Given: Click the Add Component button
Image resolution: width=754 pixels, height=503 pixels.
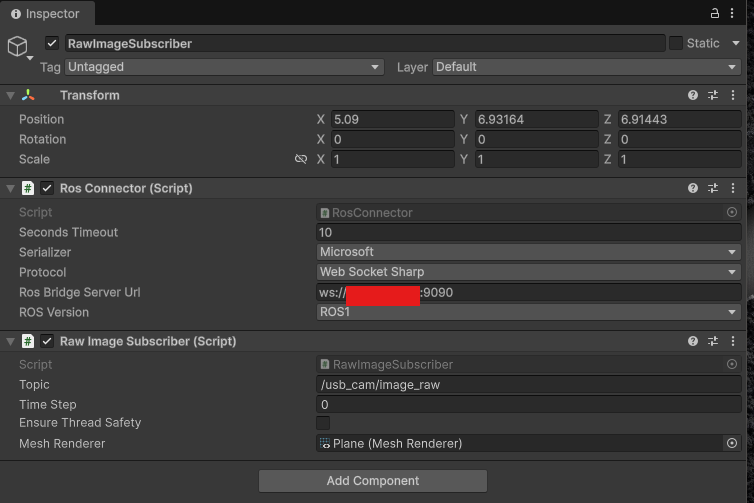Looking at the screenshot, I should pos(372,481).
